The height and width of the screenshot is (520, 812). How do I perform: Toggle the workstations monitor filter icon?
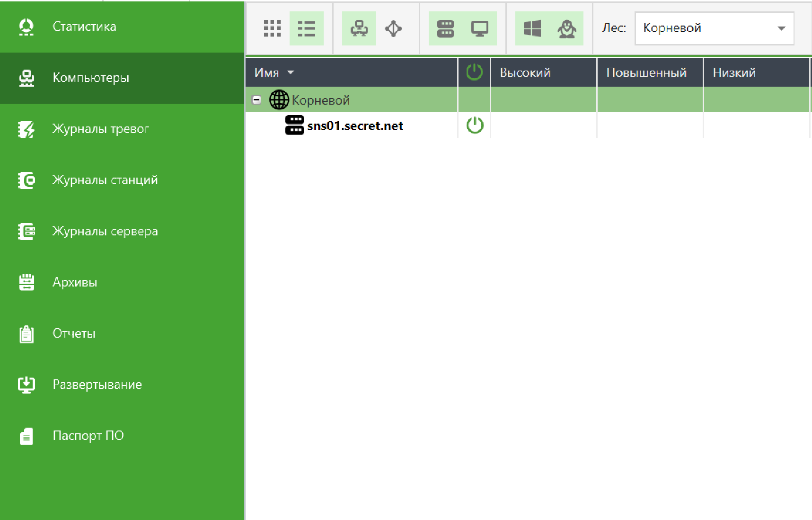click(480, 28)
